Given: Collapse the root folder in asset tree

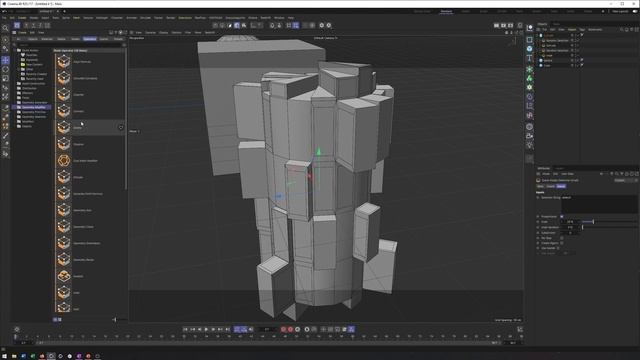Looking at the screenshot, I should [x=15, y=50].
